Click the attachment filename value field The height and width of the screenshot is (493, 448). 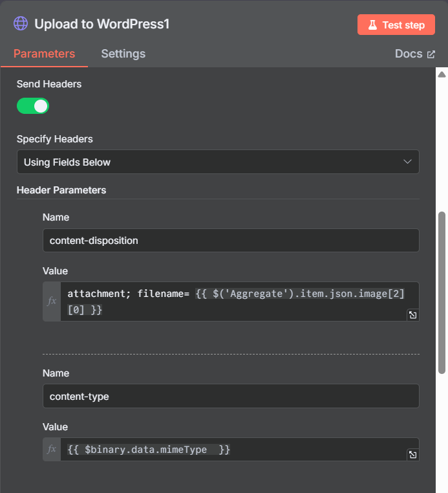[x=233, y=301]
